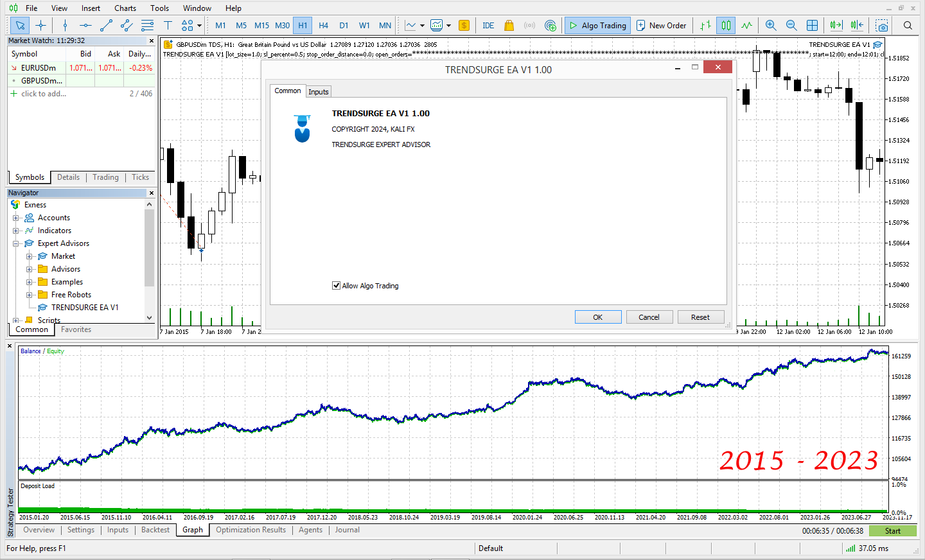This screenshot has width=925, height=560.
Task: Toggle Algo Trading on the toolbar
Action: tap(597, 26)
